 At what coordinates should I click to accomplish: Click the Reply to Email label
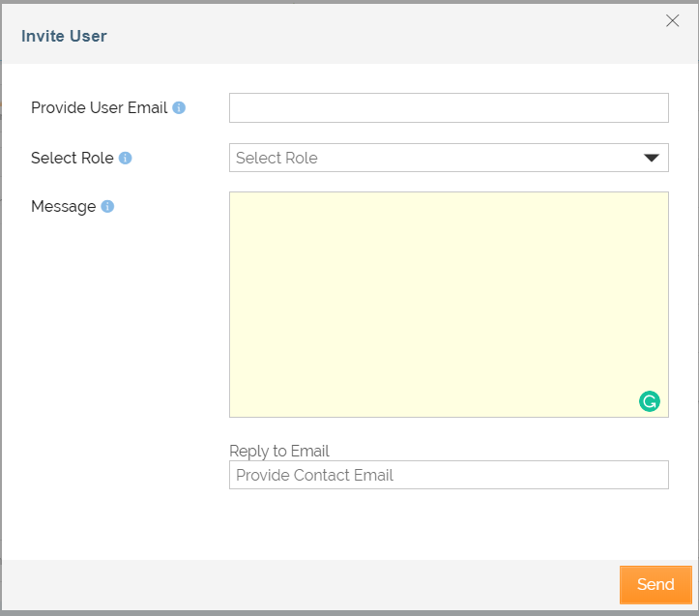coord(279,451)
